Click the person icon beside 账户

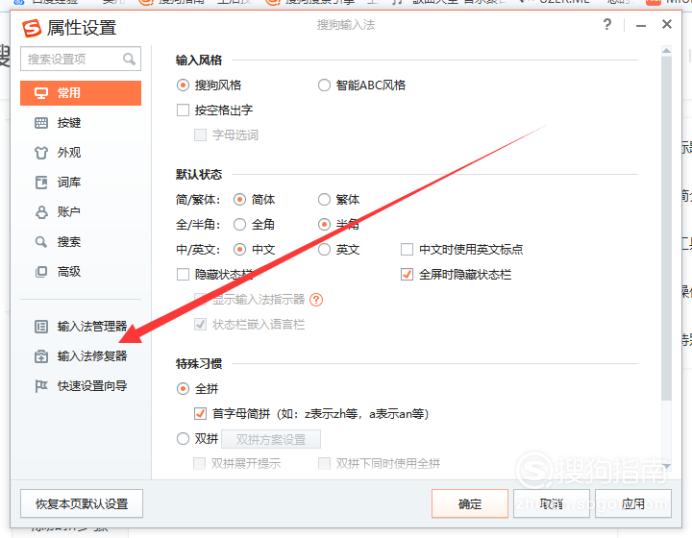click(x=41, y=212)
